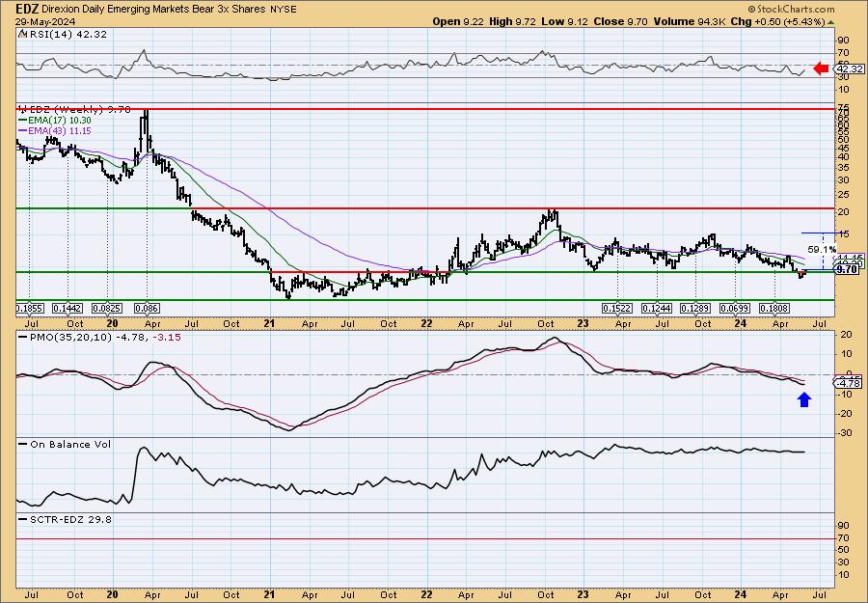The width and height of the screenshot is (868, 603).
Task: Click the 0.086 dividend marker
Action: point(147,308)
